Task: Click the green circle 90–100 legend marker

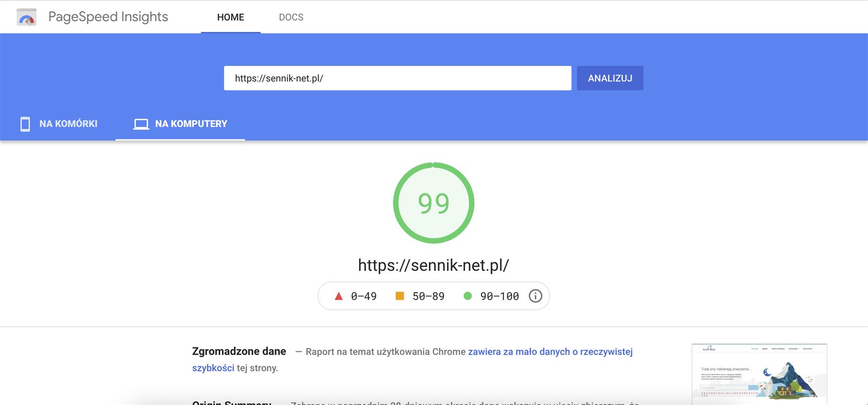Action: 468,296
